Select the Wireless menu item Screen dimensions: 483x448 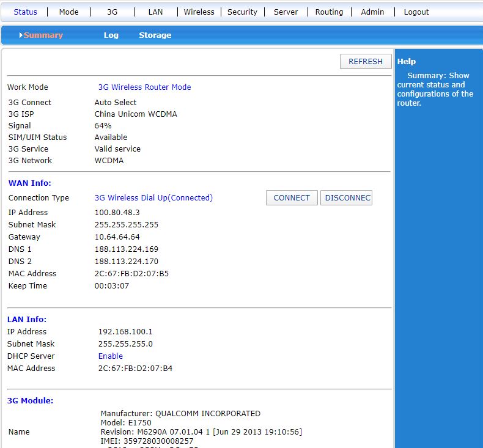(199, 12)
